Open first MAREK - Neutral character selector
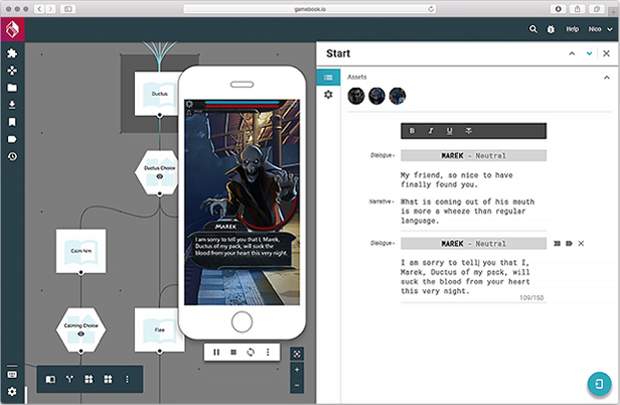Screen dimensions: 620x405 [x=473, y=155]
